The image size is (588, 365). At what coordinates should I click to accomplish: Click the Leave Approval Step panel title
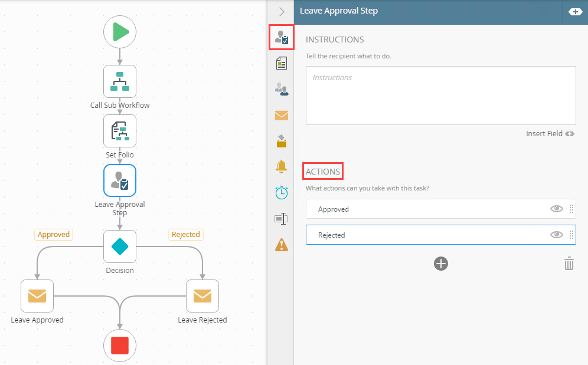point(339,11)
